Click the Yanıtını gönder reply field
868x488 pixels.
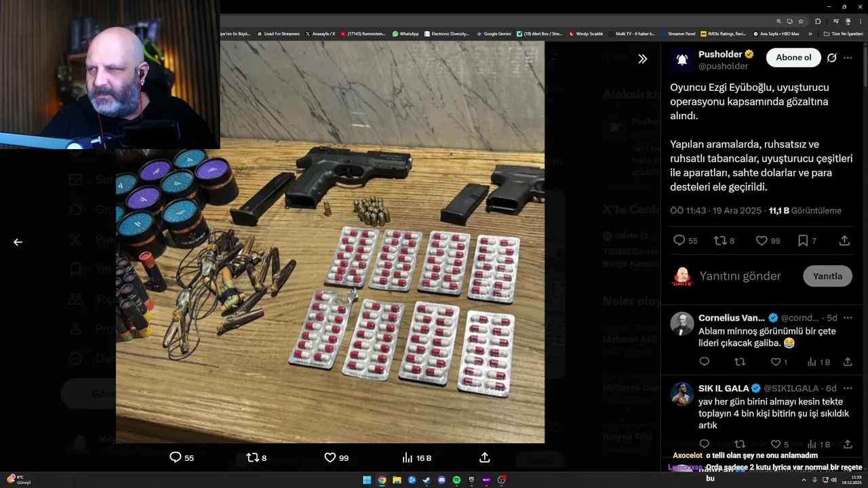tap(741, 276)
